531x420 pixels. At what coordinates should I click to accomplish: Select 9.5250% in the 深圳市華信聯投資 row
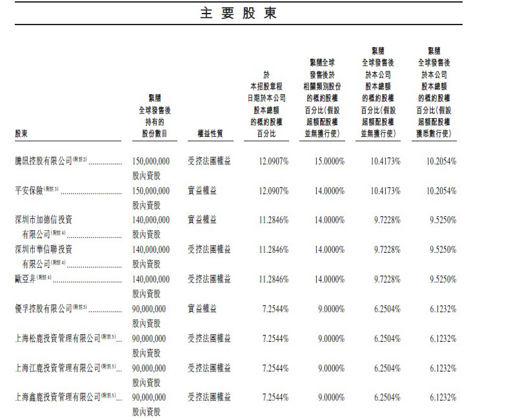[443, 250]
